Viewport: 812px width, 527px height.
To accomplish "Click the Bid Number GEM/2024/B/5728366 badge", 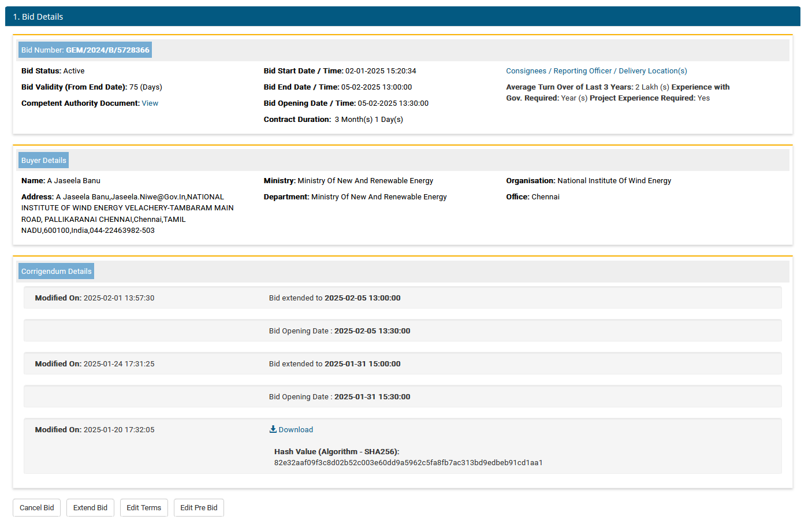I will pyautogui.click(x=85, y=50).
